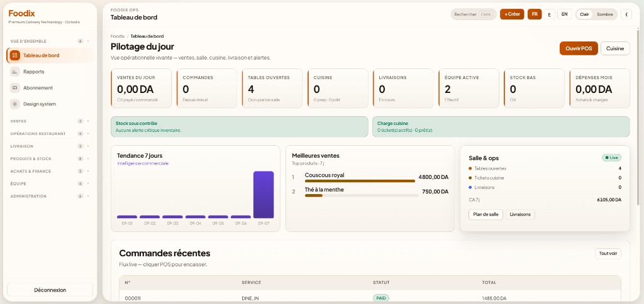Viewport: 644px width, 304px height.
Task: Click the Déconnexion button
Action: [x=50, y=290]
